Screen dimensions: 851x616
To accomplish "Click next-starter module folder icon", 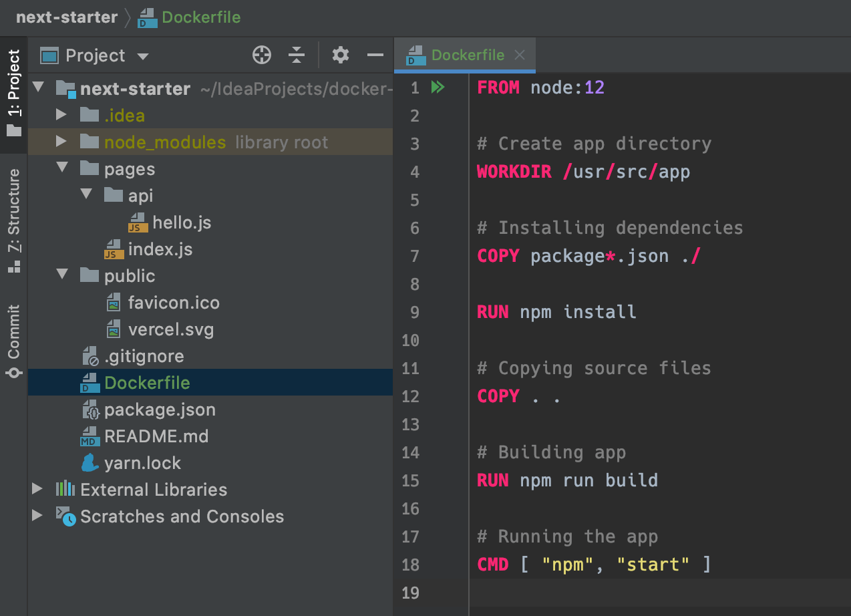I will (x=66, y=89).
